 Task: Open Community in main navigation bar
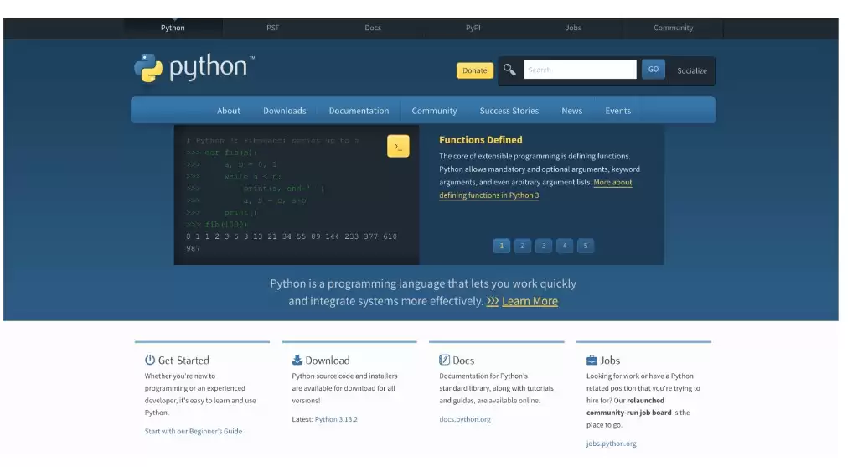click(435, 111)
